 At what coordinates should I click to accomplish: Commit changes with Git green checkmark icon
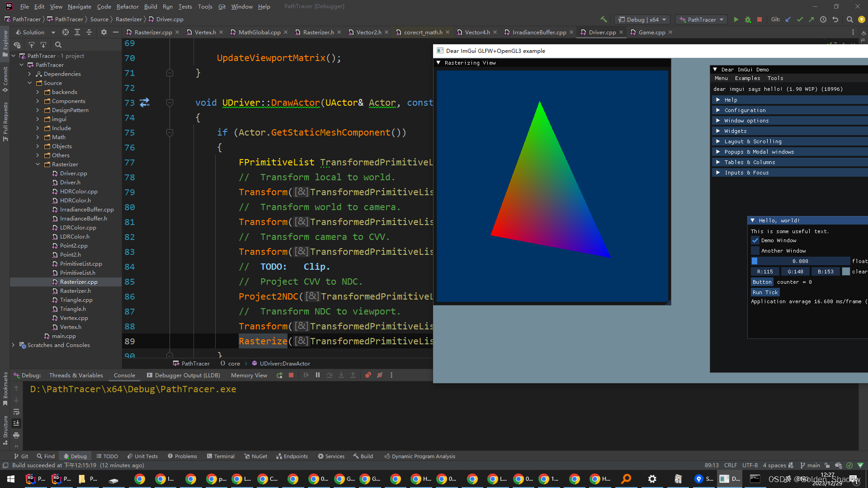coord(800,19)
